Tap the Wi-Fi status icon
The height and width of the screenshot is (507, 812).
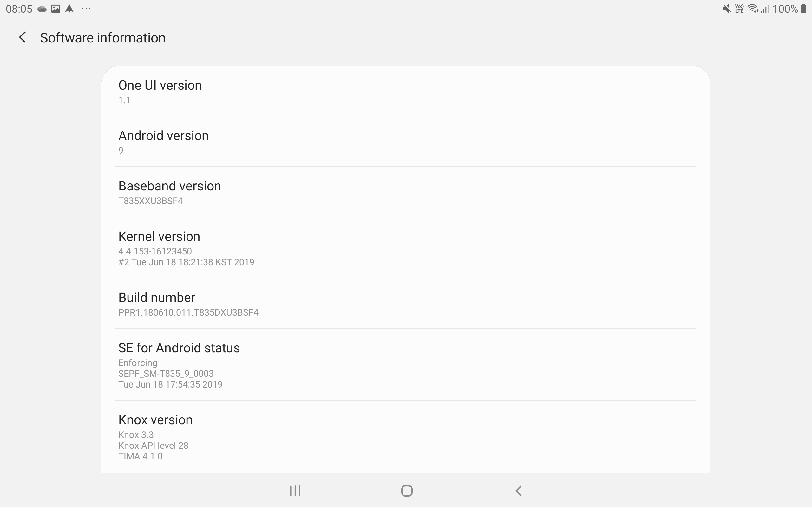coord(753,9)
